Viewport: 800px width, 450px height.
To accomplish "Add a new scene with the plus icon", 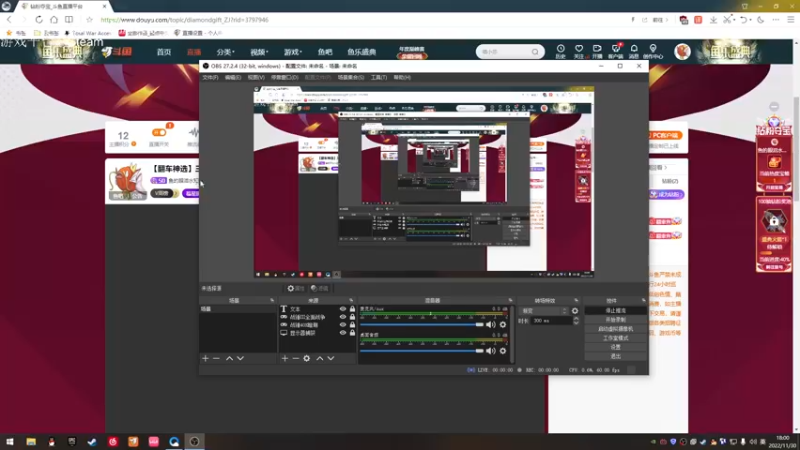I will coord(205,359).
